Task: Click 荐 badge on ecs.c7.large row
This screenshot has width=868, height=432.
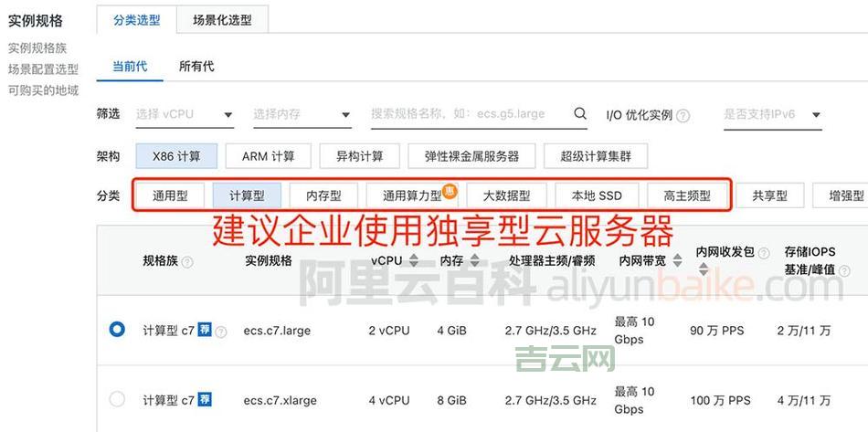Action: (x=205, y=331)
